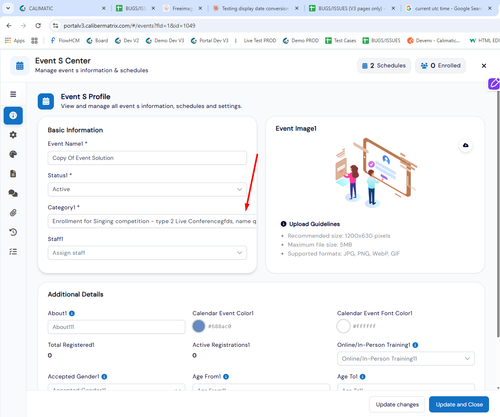Switch to the Freeimage browser tab
This screenshot has width=500, height=417.
(x=182, y=8)
